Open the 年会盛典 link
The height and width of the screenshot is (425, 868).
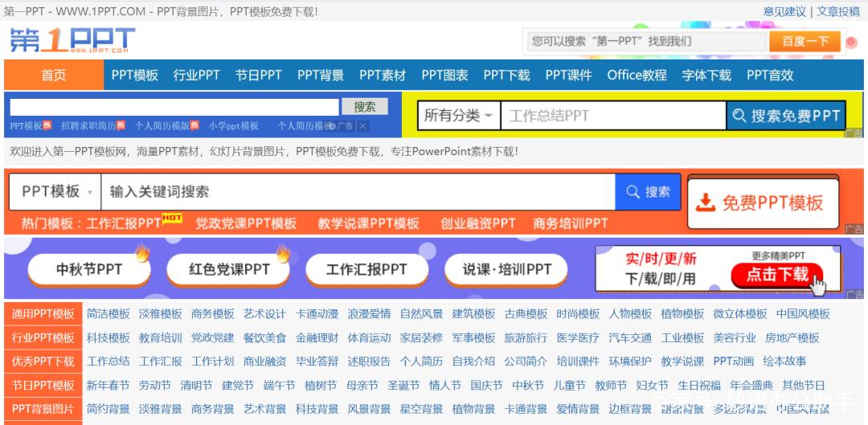tap(751, 385)
